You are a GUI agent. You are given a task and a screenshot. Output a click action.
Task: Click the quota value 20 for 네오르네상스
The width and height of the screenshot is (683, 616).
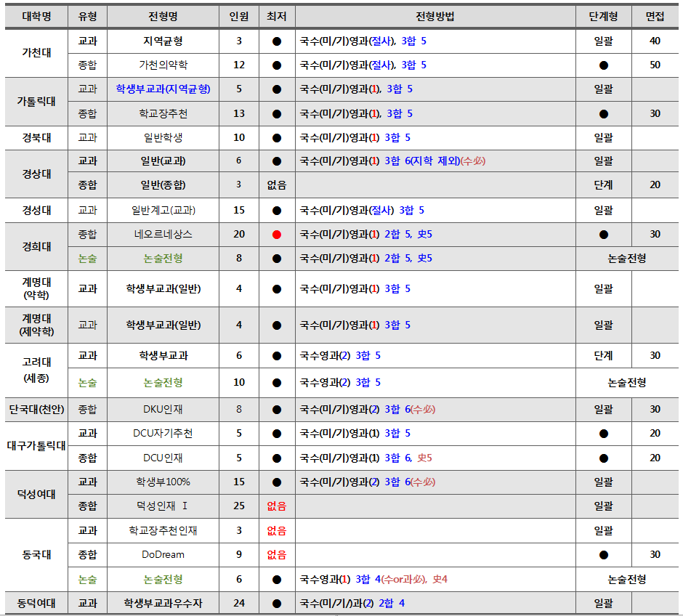239,235
